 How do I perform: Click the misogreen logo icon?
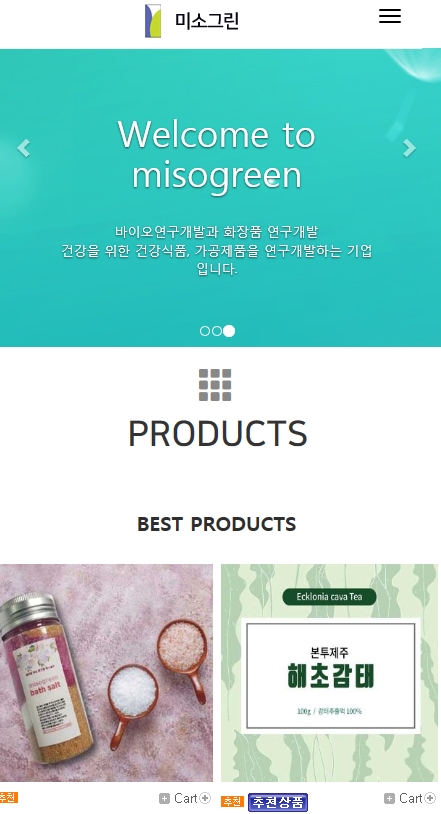[x=153, y=21]
